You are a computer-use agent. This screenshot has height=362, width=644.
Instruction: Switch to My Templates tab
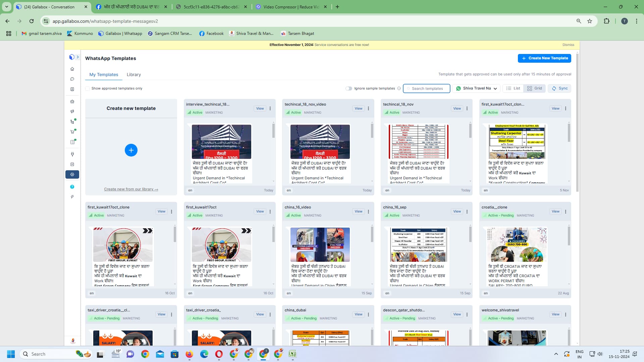[104, 74]
